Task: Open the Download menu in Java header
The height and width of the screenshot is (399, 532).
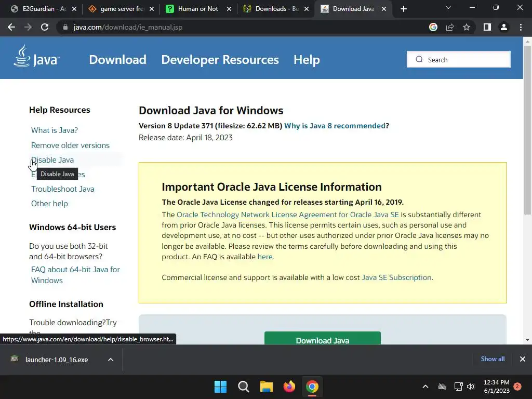Action: [118, 60]
